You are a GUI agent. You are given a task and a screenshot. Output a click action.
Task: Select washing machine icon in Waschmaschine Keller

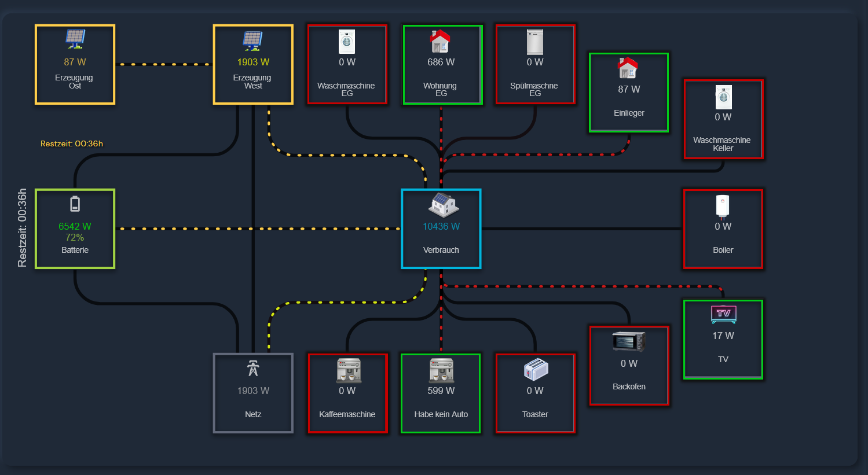pos(723,97)
